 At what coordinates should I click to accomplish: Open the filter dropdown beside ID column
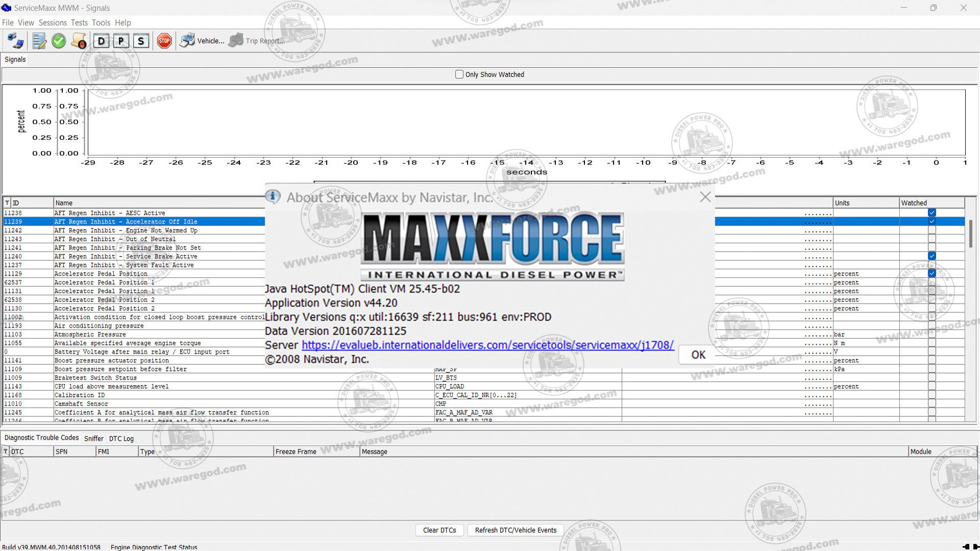point(7,203)
